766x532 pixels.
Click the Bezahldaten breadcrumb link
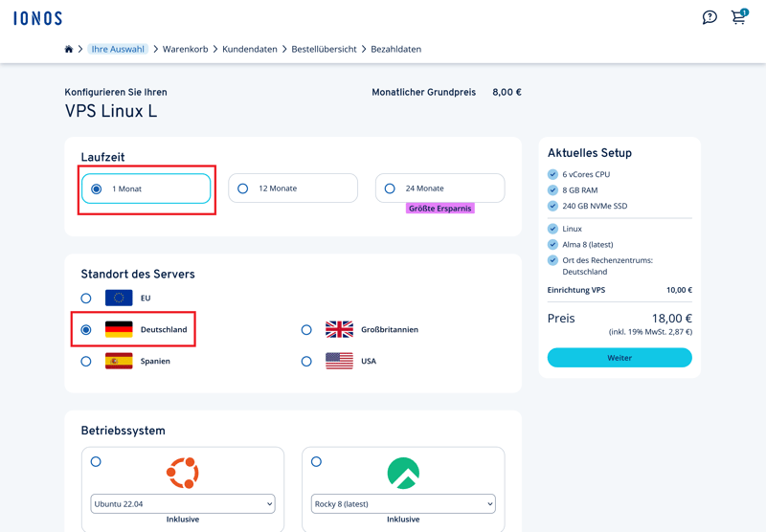[x=395, y=49]
